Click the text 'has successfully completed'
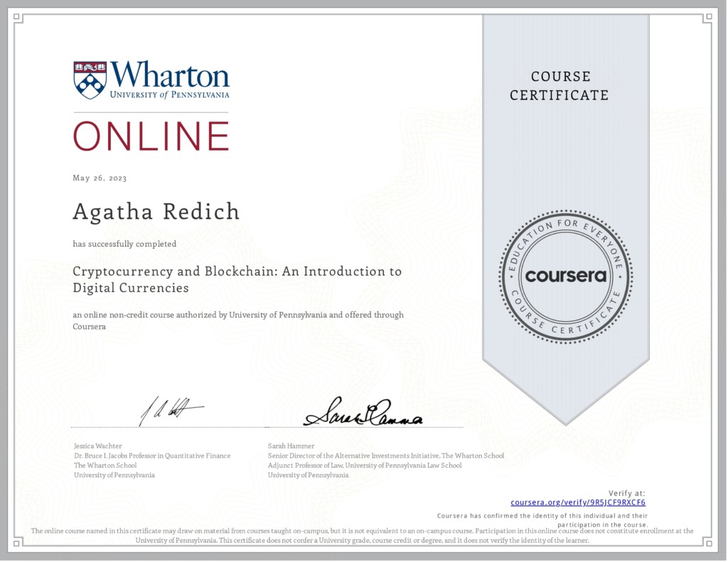728x562 pixels. coord(124,244)
